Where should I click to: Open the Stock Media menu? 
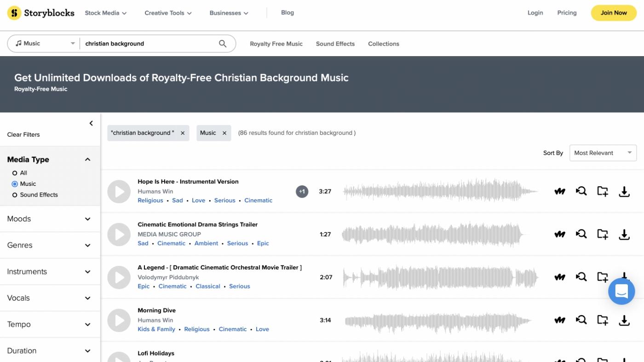pos(105,13)
